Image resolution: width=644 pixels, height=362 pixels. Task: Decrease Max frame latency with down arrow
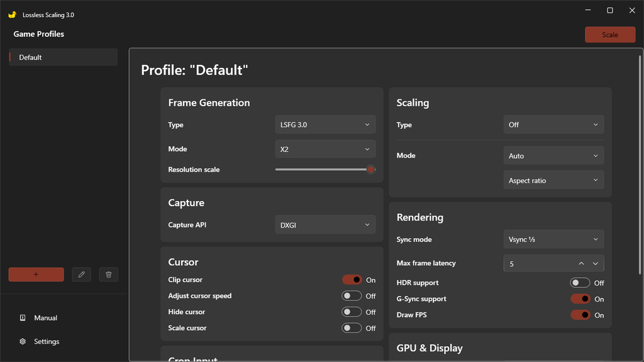[x=595, y=263]
